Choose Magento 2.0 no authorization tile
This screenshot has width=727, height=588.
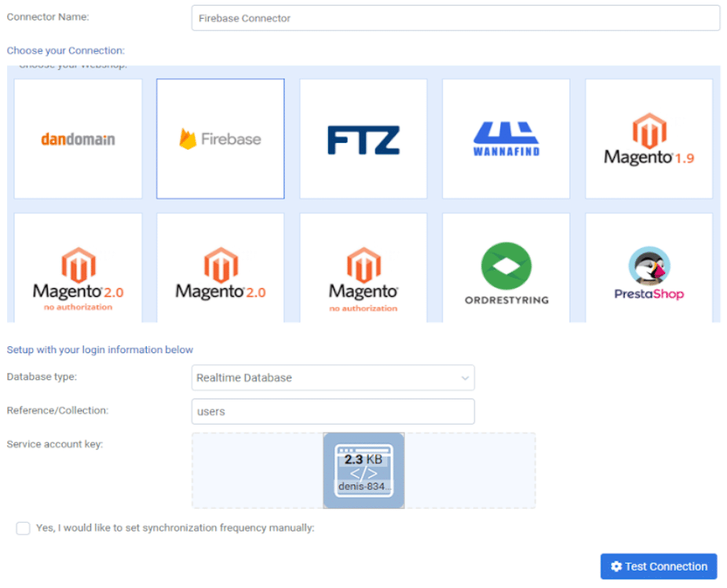pos(78,268)
